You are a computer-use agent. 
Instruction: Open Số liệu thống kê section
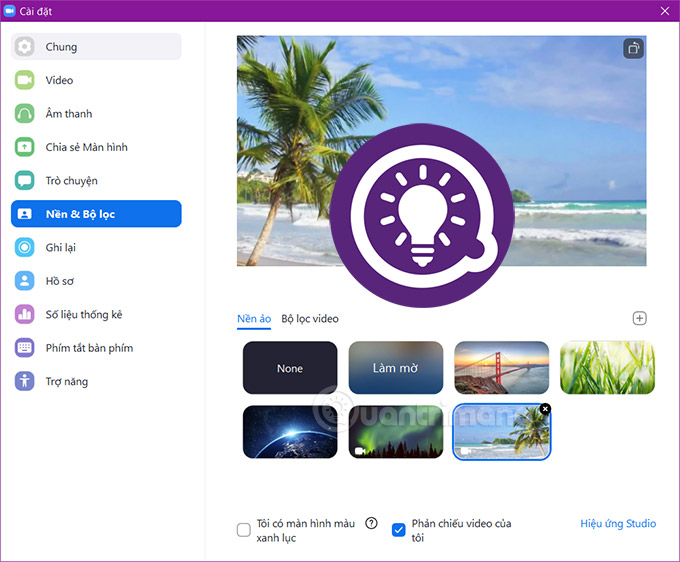[x=96, y=314]
